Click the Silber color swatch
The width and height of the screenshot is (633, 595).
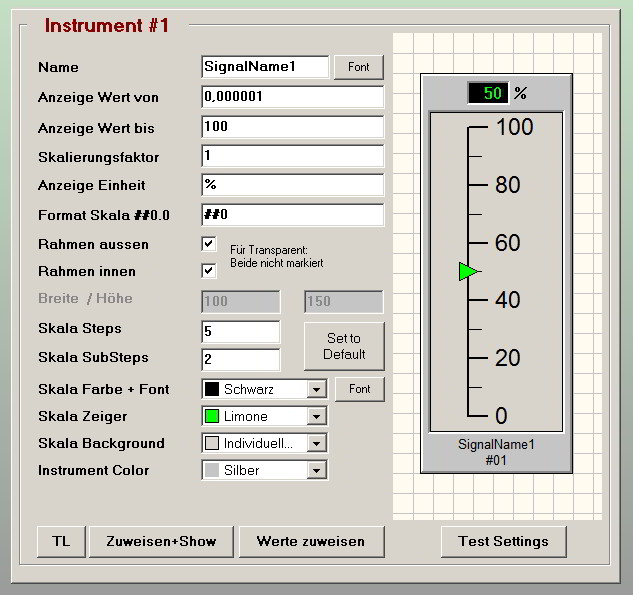(212, 470)
